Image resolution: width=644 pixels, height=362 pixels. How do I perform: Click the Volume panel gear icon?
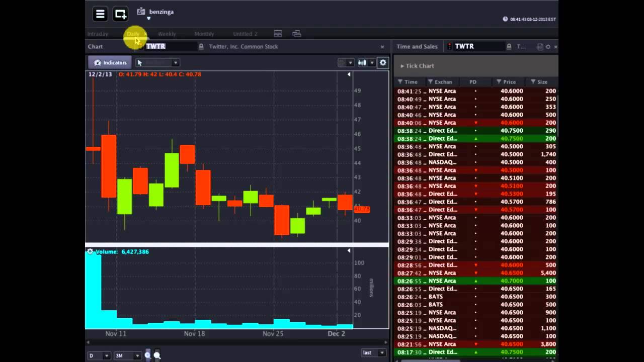tap(90, 251)
